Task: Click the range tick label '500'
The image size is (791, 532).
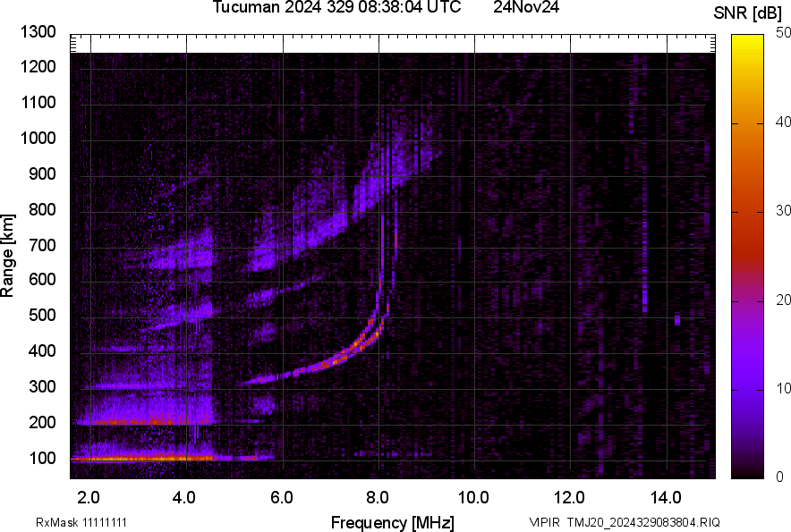Action: pos(42,315)
